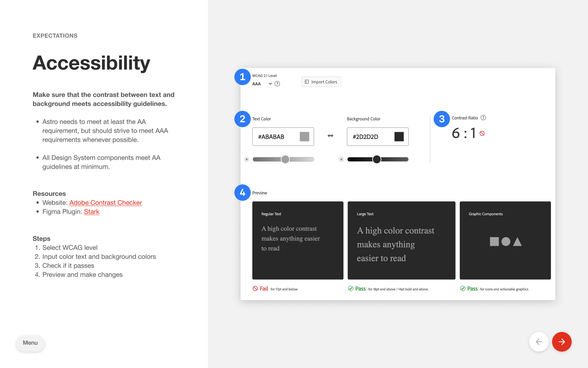Select the gray text color swatch in the #ABABAB field
This screenshot has height=368, width=588.
[x=305, y=137]
